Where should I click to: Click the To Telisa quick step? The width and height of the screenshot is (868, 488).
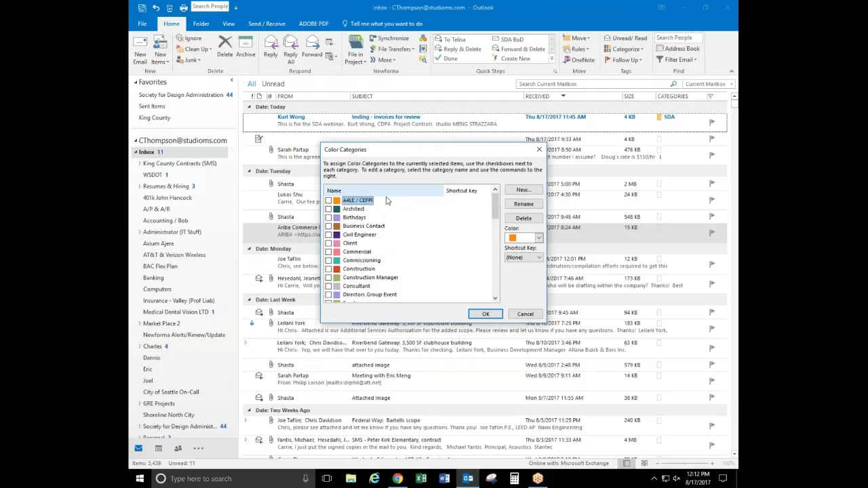click(x=450, y=39)
